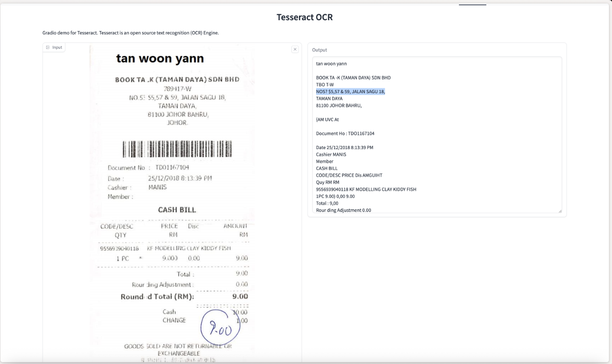The height and width of the screenshot is (364, 612).
Task: Click 'Rounded Total (RM)' on receipt image
Action: click(x=157, y=297)
